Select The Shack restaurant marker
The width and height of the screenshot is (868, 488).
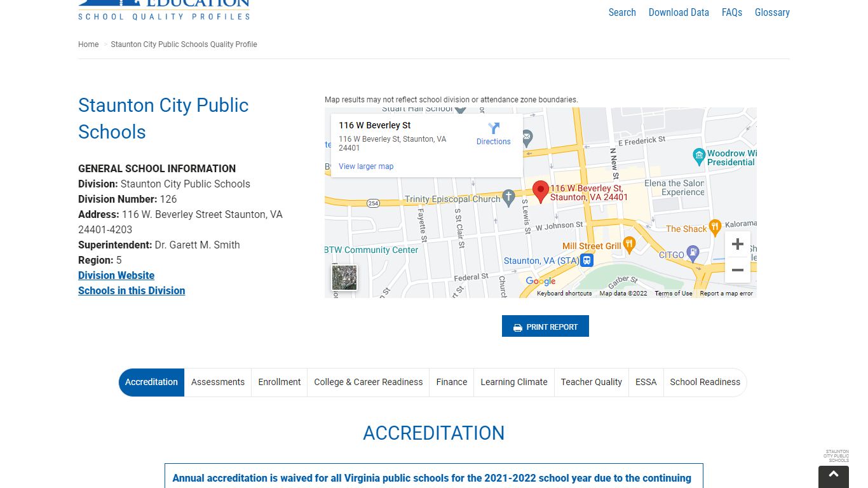715,227
